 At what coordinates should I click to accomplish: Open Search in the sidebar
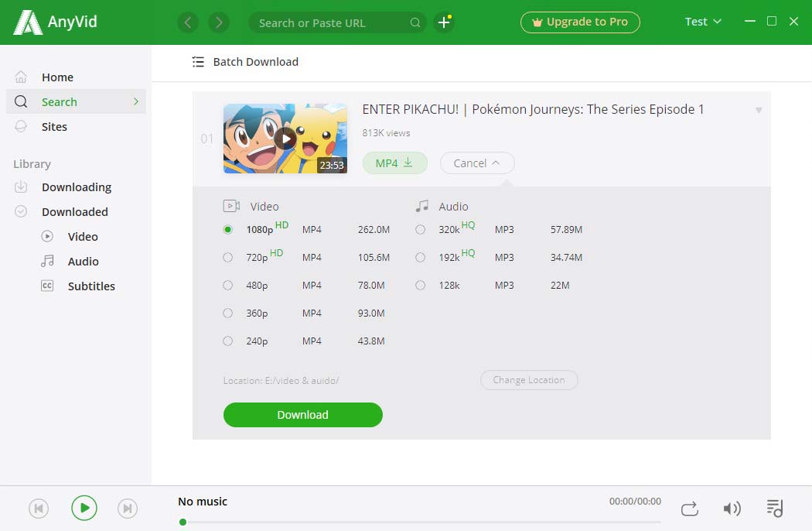(76, 101)
